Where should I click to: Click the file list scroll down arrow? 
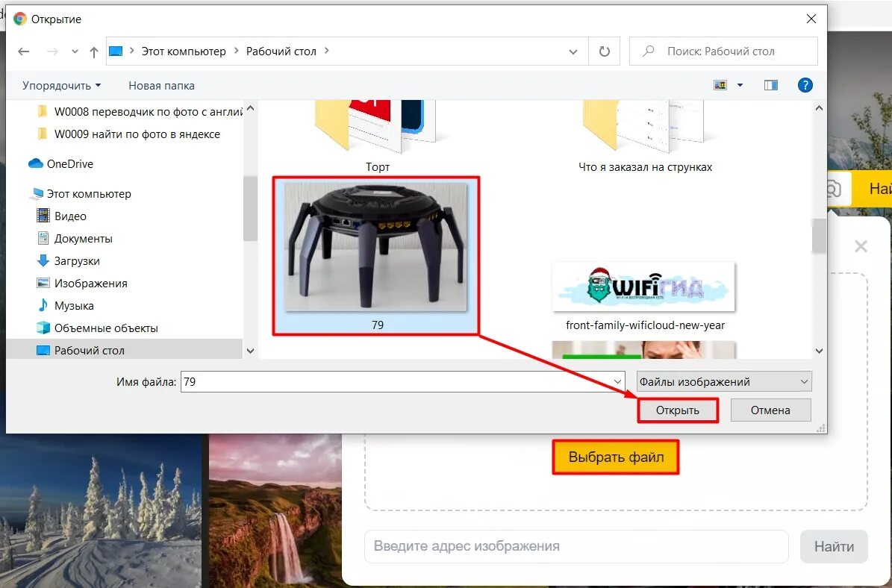coord(819,351)
